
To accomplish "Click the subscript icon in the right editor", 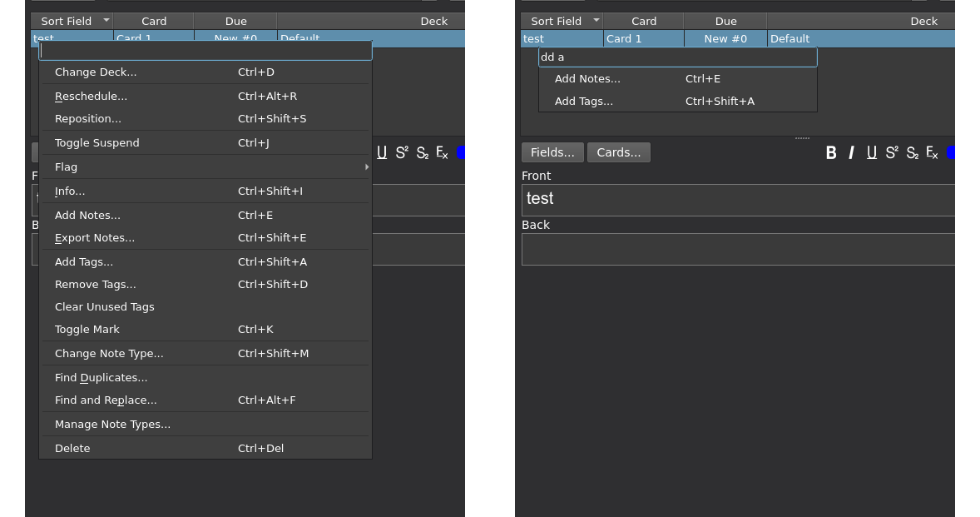I will point(912,152).
